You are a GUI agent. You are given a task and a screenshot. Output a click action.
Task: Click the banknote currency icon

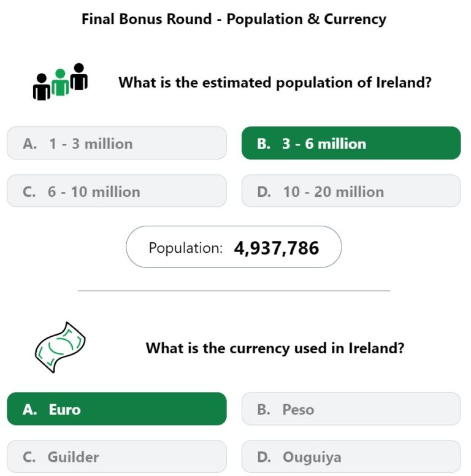(x=60, y=347)
